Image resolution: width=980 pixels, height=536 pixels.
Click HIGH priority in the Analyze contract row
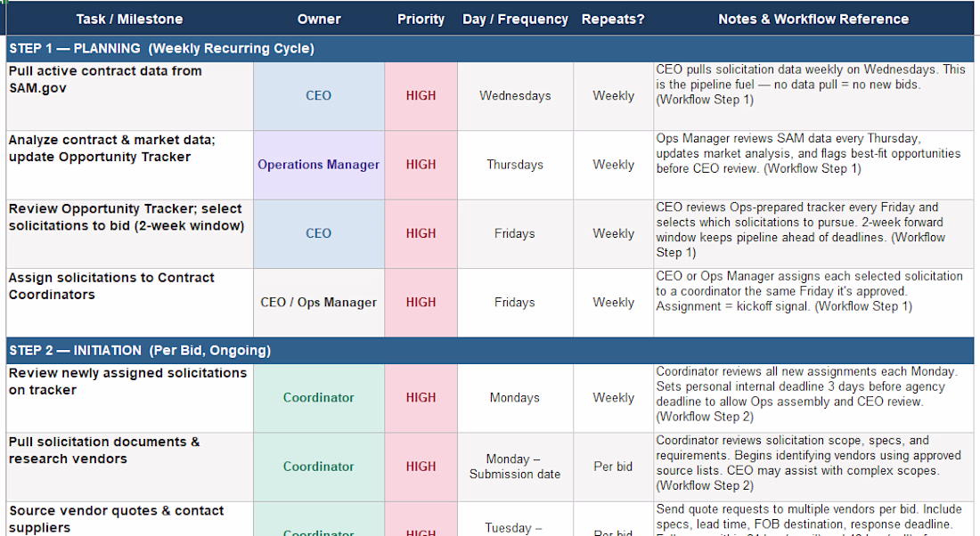(421, 165)
